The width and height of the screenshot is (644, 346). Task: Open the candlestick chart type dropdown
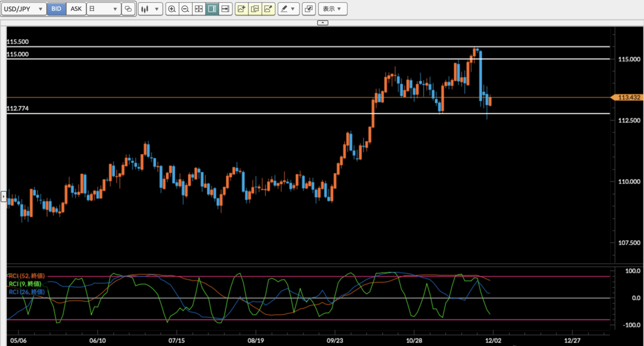pyautogui.click(x=150, y=9)
